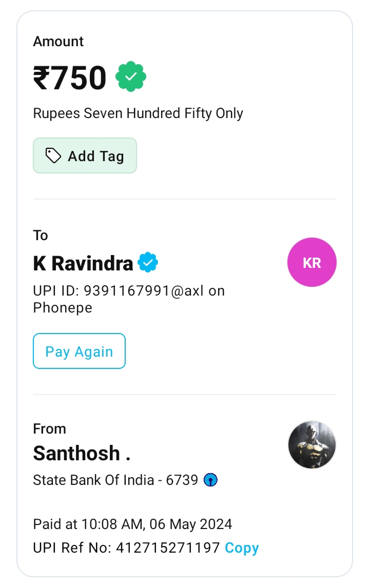Open Santhosh's profile picture
Viewport: 369px width, 588px height.
pyautogui.click(x=312, y=445)
